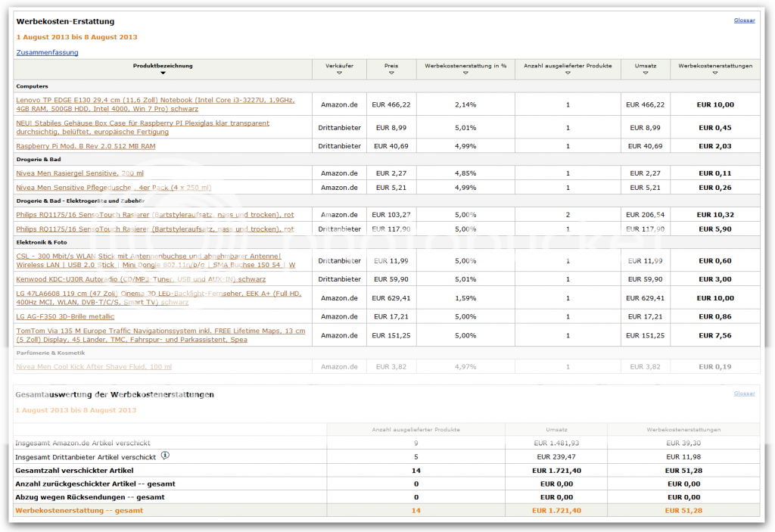Click the info icon beside Drittanbieter Artikel verschickt

165,456
